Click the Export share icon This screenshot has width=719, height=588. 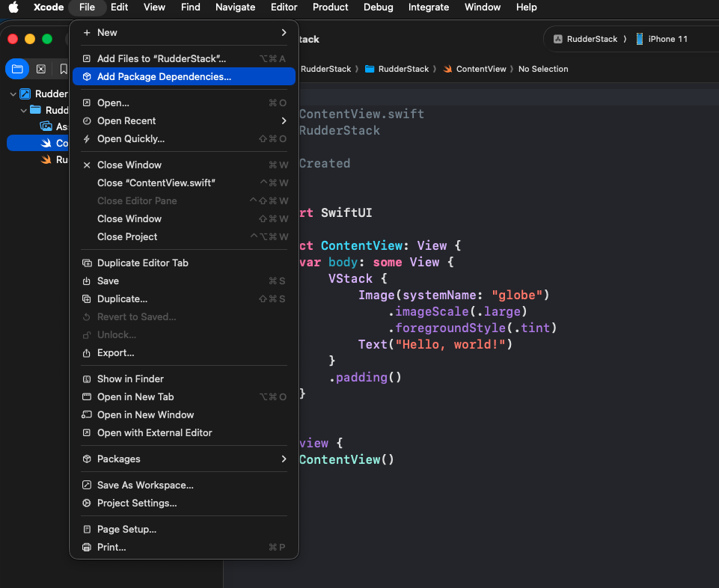[87, 352]
